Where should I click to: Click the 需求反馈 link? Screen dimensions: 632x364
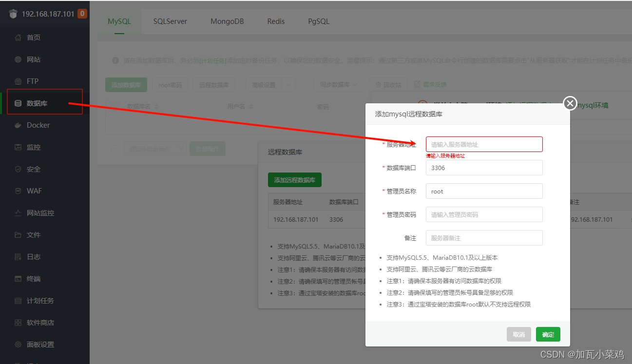pyautogui.click(x=435, y=84)
